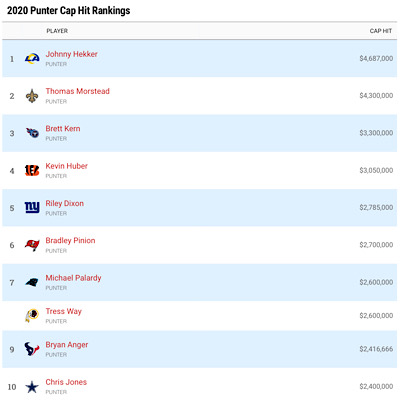Open Thomas Morstead player link
This screenshot has height=405, width=400.
[77, 91]
